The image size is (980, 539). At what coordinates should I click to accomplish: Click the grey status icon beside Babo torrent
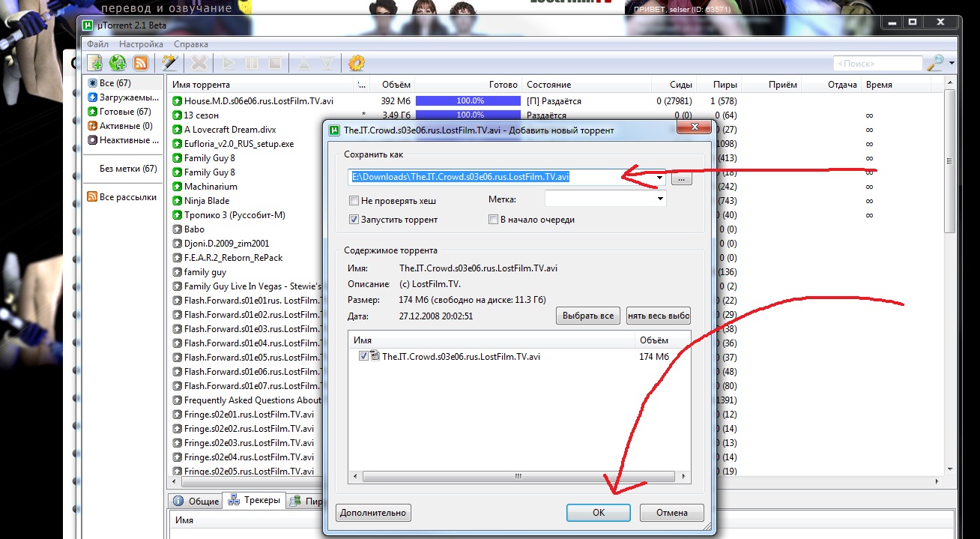click(x=178, y=229)
